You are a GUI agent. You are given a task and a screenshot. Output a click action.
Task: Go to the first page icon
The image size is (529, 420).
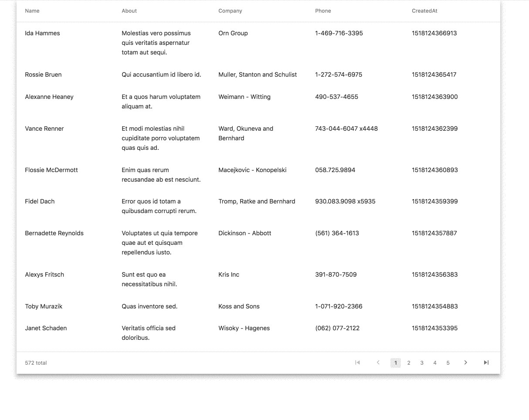[x=357, y=362]
